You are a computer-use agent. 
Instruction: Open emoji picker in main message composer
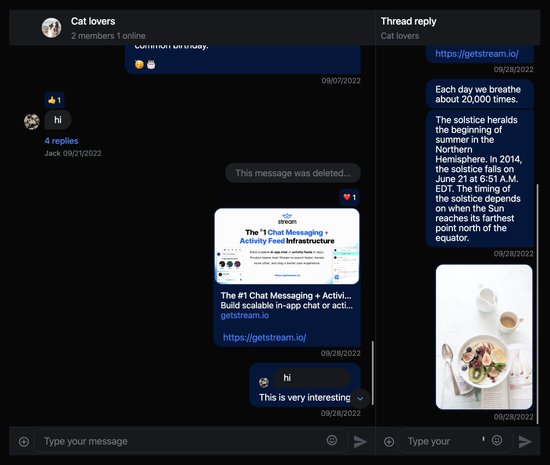[x=332, y=440]
